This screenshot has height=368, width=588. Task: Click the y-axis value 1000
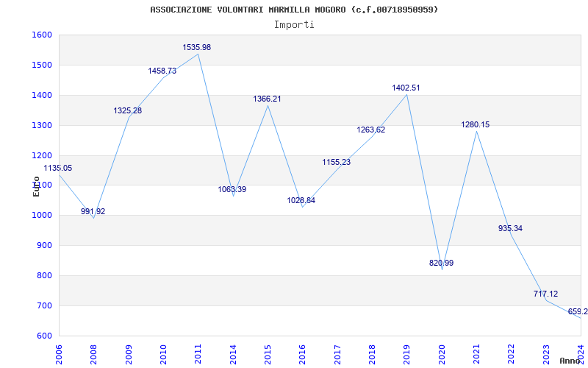(42, 216)
